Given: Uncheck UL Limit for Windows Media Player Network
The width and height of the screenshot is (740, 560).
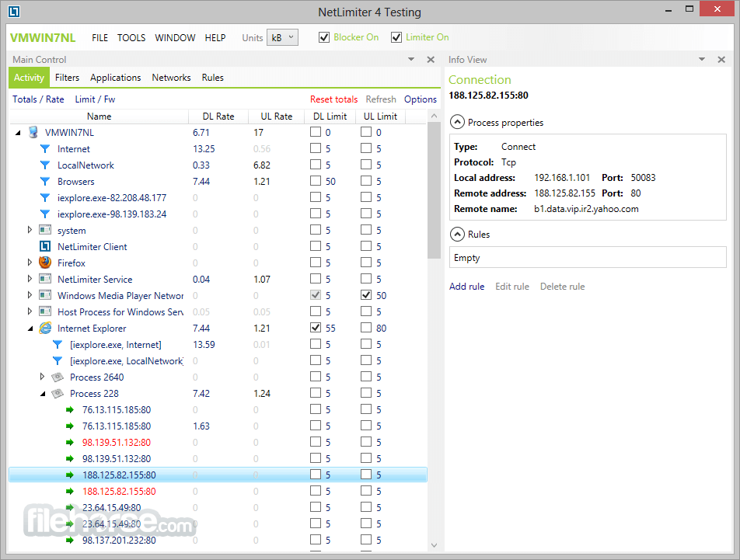Looking at the screenshot, I should click(x=366, y=295).
